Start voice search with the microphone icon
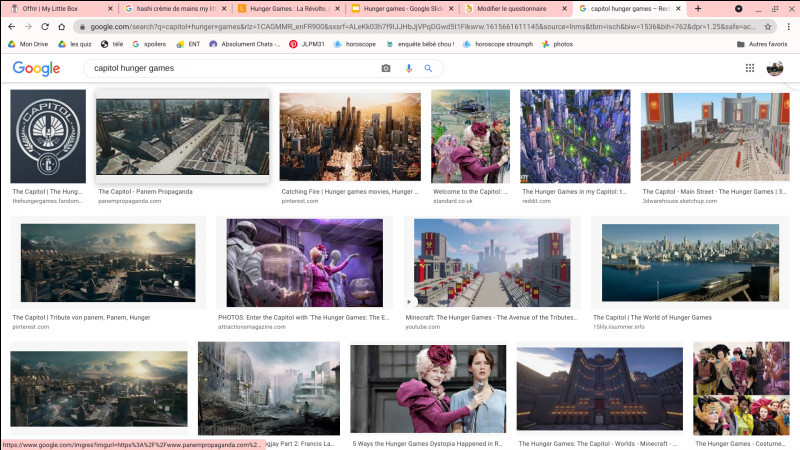800x450 pixels. click(x=409, y=68)
